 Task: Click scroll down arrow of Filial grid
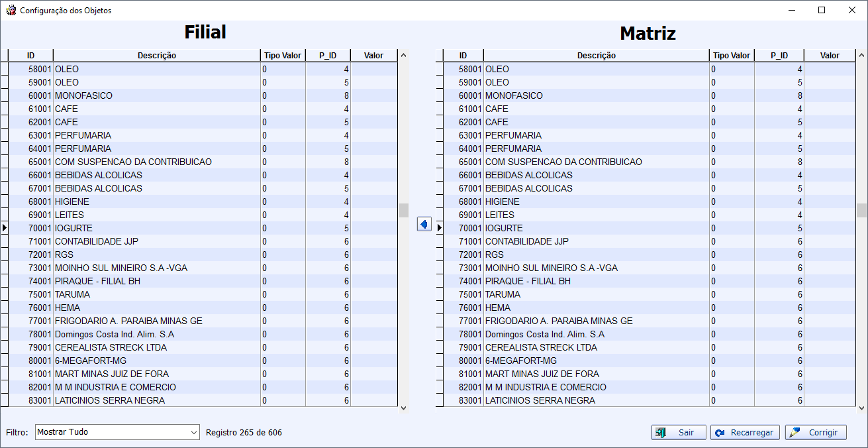[403, 408]
